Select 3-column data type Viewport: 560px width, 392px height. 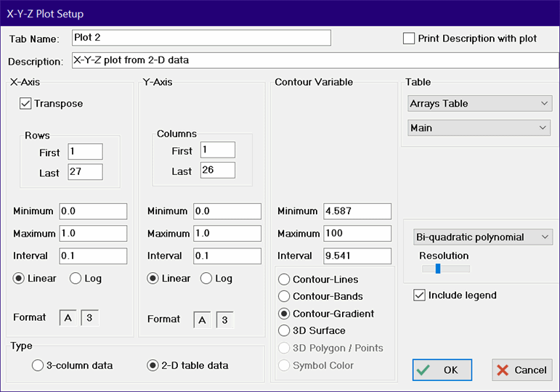38,366
